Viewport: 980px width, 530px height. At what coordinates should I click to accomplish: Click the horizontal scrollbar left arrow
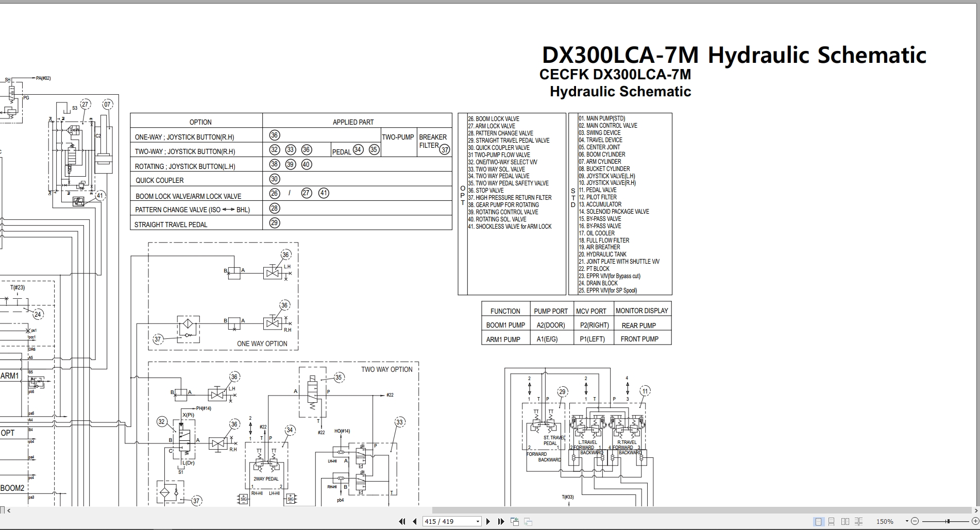coord(9,510)
